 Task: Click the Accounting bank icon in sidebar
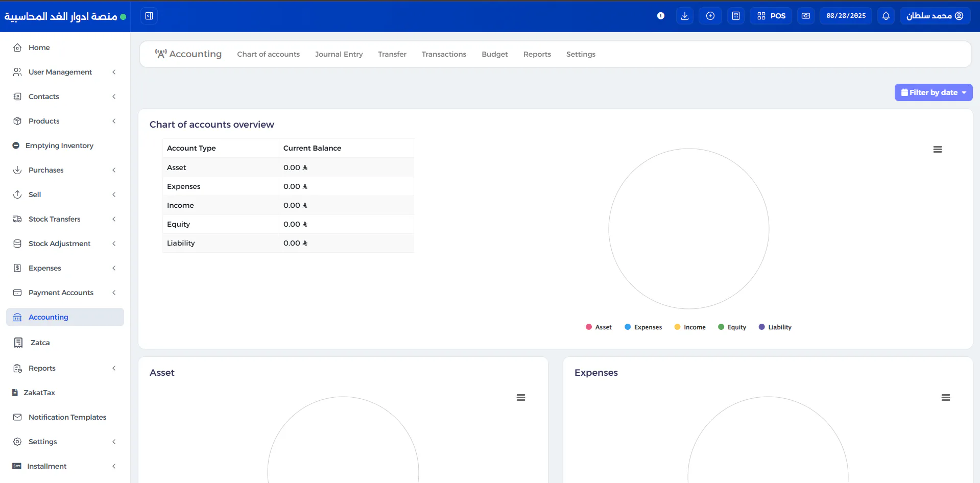17,317
